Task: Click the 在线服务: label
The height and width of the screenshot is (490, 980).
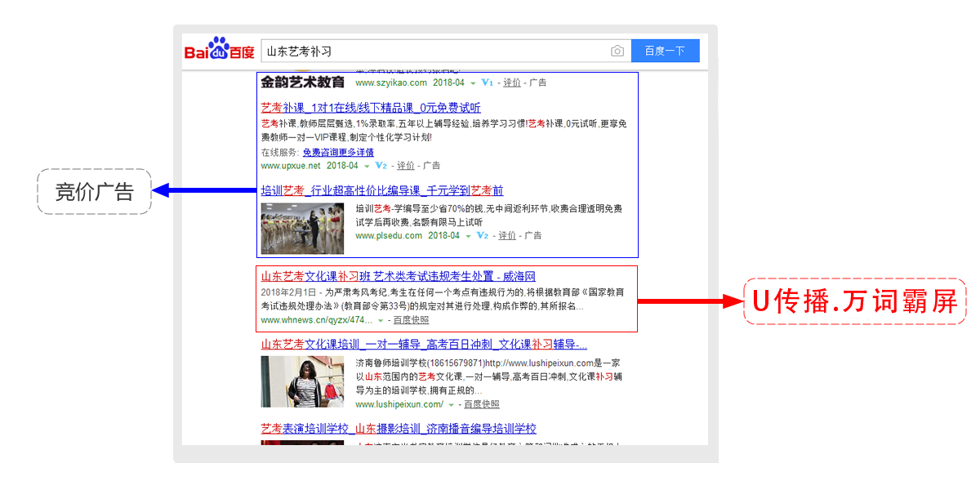Action: pos(280,153)
